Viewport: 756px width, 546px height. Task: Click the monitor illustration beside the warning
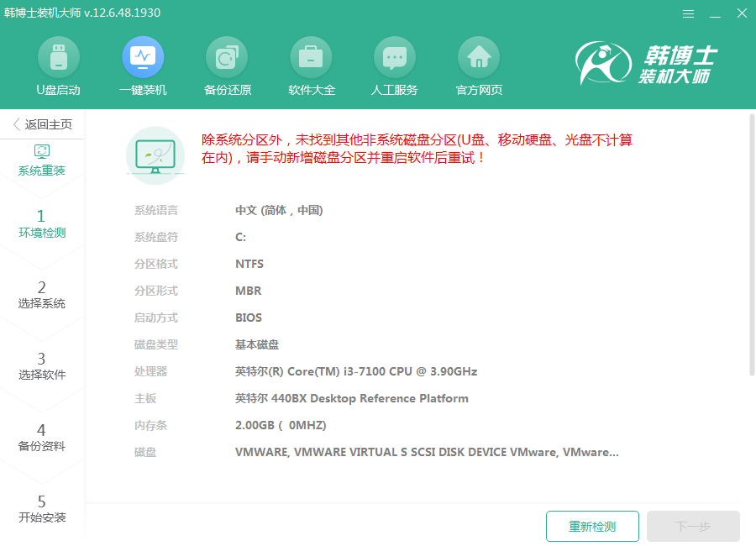(x=155, y=155)
